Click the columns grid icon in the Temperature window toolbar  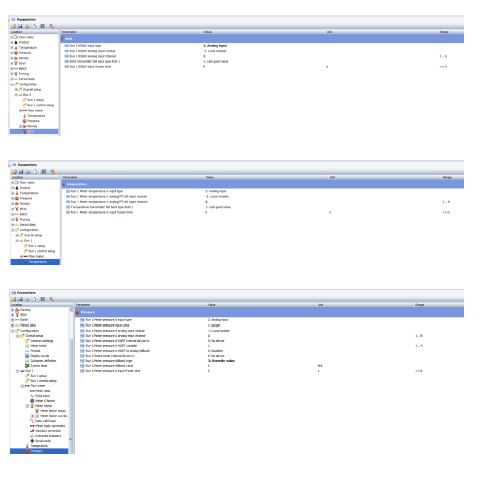(x=44, y=172)
